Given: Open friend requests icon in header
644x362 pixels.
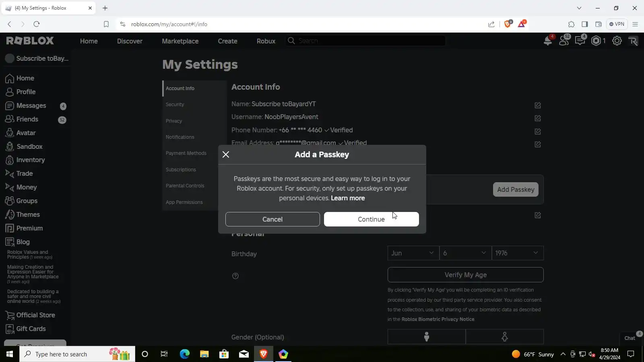Looking at the screenshot, I should [x=564, y=41].
